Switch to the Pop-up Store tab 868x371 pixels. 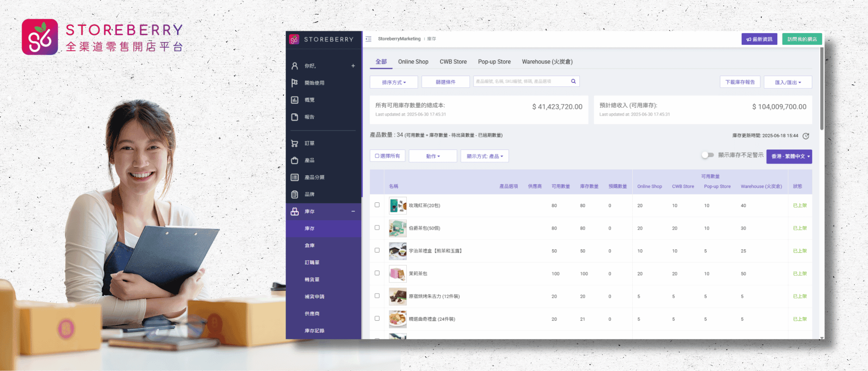tap(494, 62)
